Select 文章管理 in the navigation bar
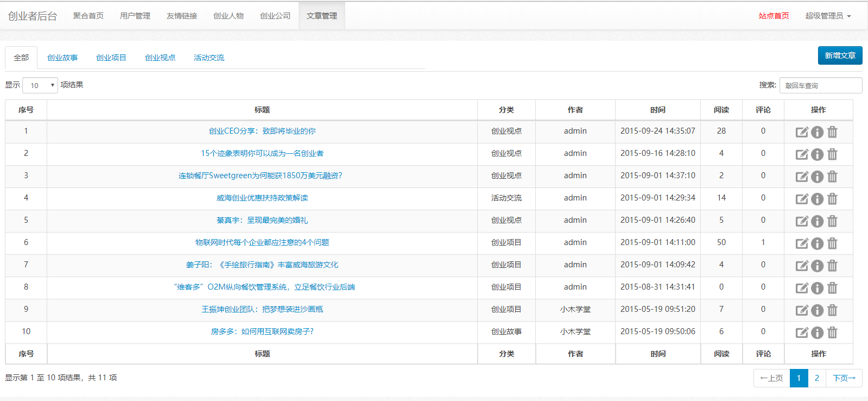 tap(322, 16)
